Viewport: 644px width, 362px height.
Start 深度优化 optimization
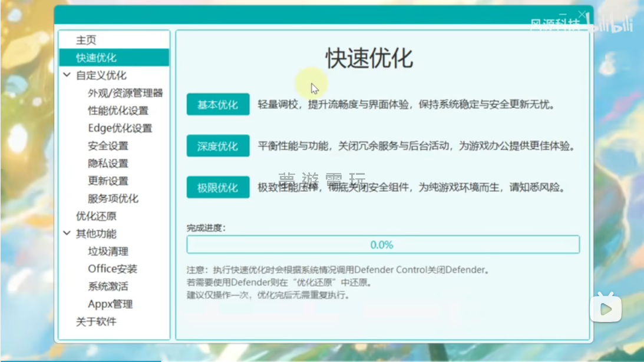[217, 146]
